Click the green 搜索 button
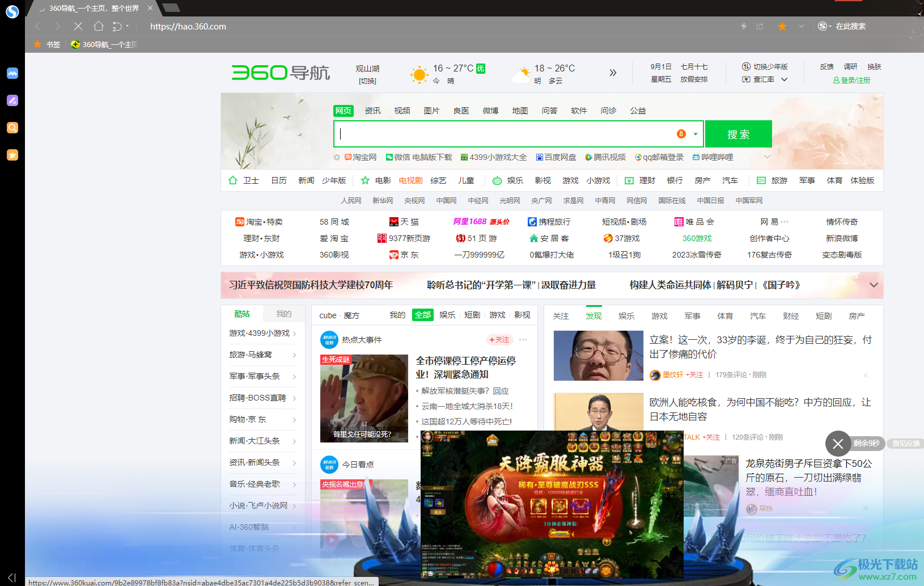 click(739, 134)
